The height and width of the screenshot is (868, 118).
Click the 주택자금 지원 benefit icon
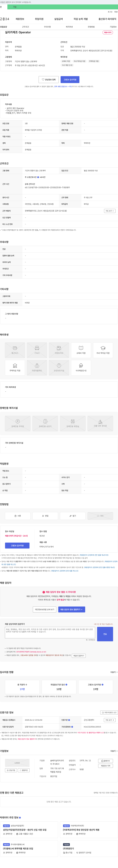coord(15,368)
